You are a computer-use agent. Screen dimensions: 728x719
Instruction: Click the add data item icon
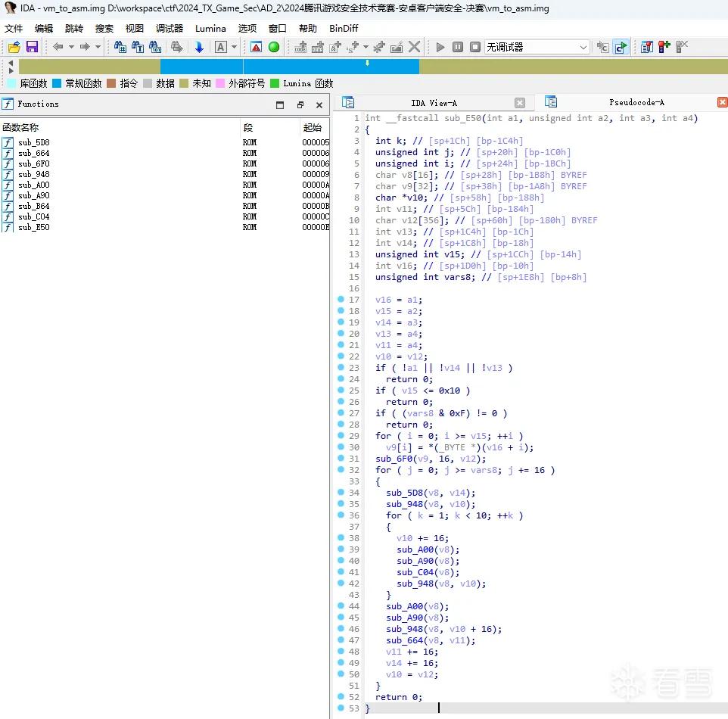[x=318, y=47]
